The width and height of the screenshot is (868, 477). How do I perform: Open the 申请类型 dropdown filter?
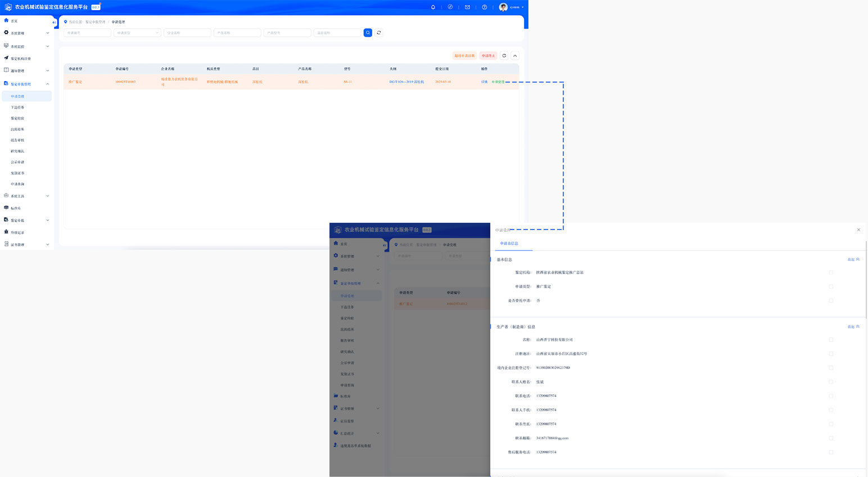[137, 33]
